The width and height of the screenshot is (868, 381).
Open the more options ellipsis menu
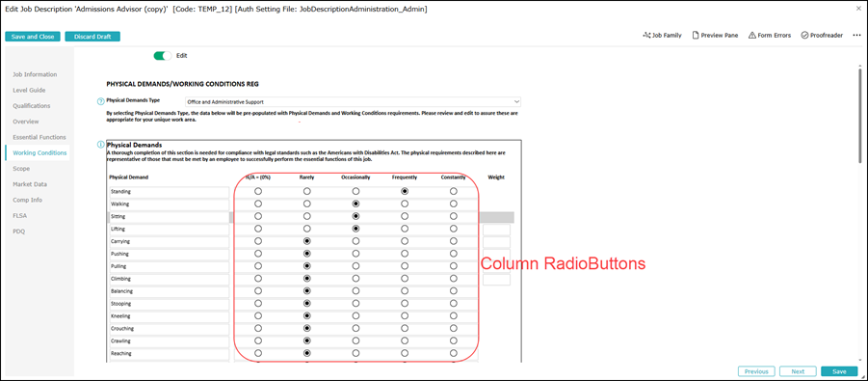(x=857, y=36)
